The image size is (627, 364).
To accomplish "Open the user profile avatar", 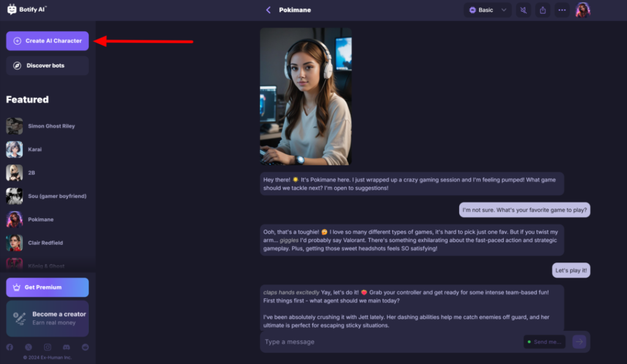I will point(583,10).
